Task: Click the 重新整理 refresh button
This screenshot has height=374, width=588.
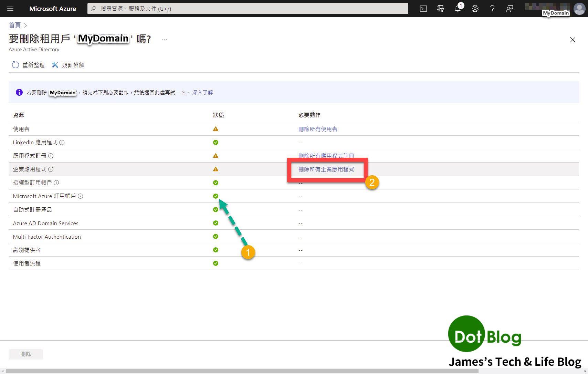Action: tap(28, 65)
